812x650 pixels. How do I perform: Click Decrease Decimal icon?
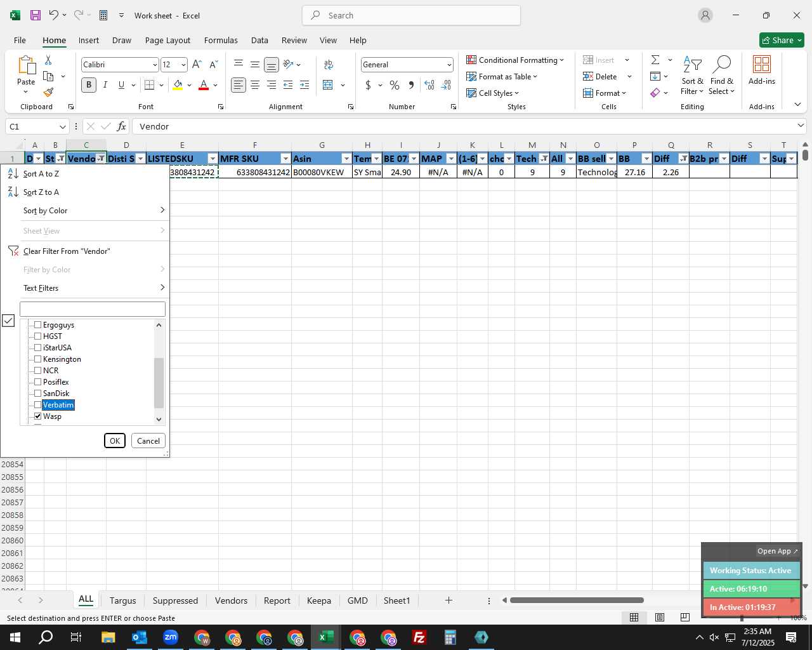click(x=446, y=85)
